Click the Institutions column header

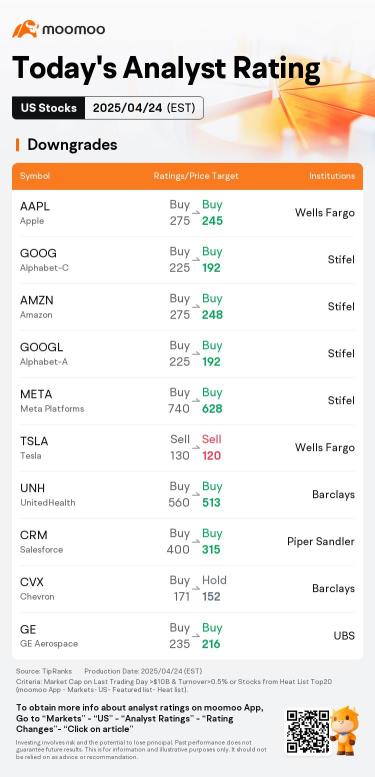point(332,176)
